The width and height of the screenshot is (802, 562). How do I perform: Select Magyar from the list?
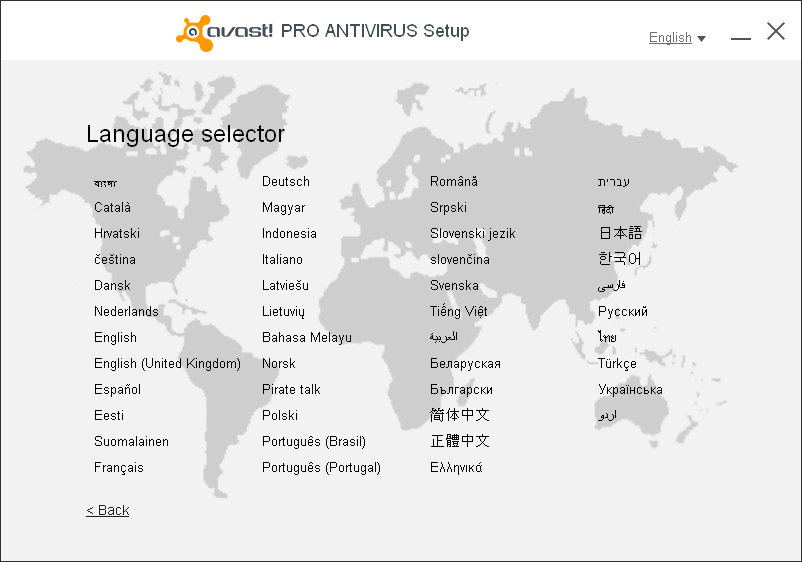click(x=283, y=208)
